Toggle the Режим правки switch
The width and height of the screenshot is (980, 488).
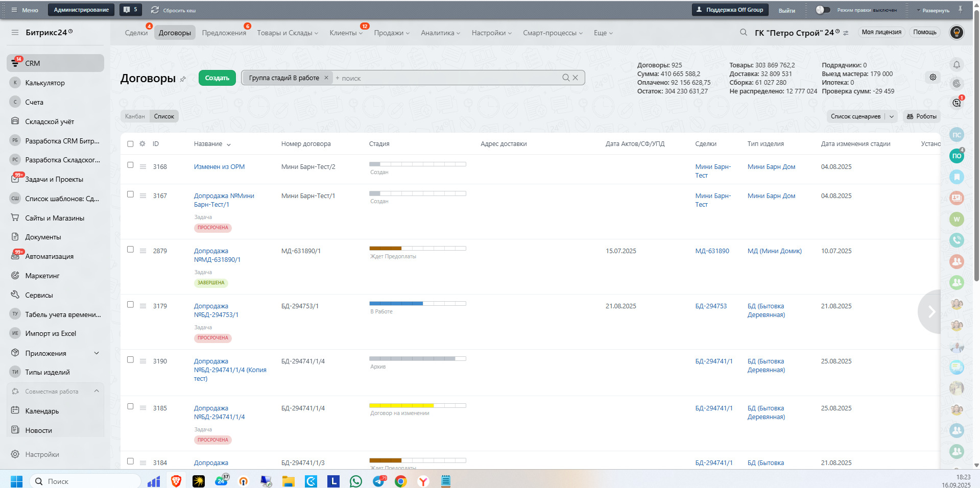(822, 10)
